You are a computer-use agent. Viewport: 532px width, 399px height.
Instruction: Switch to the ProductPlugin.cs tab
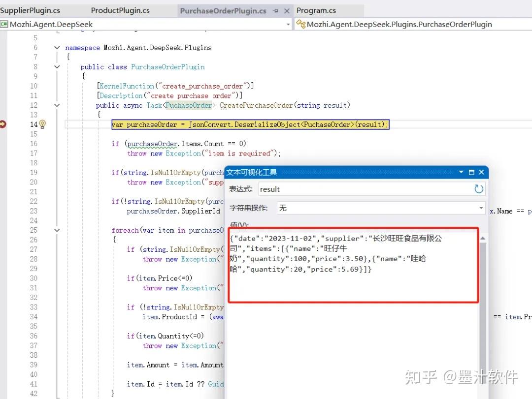tap(120, 10)
